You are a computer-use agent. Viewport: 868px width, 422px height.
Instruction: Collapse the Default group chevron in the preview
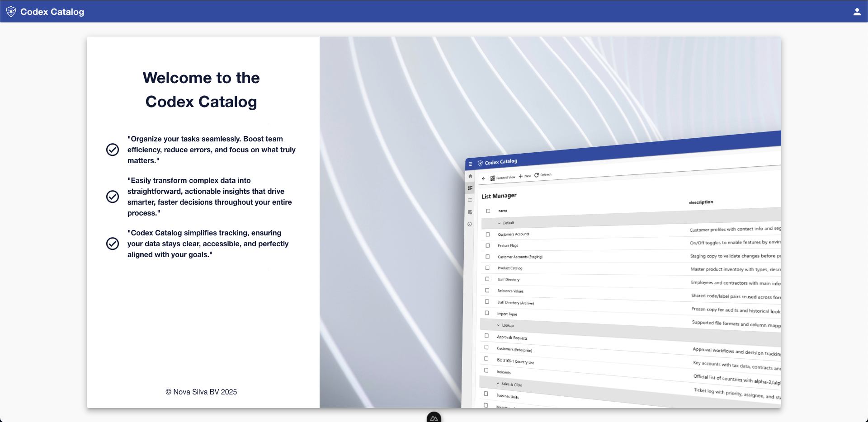499,223
